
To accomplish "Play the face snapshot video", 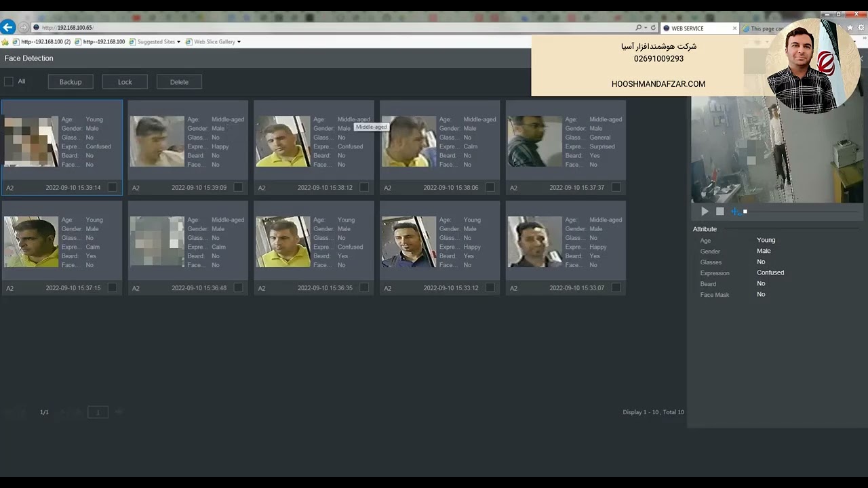I will tap(705, 211).
